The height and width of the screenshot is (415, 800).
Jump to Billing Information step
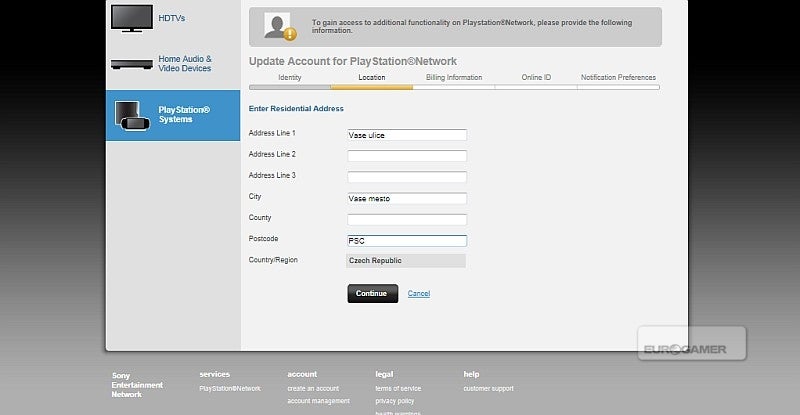pos(454,77)
